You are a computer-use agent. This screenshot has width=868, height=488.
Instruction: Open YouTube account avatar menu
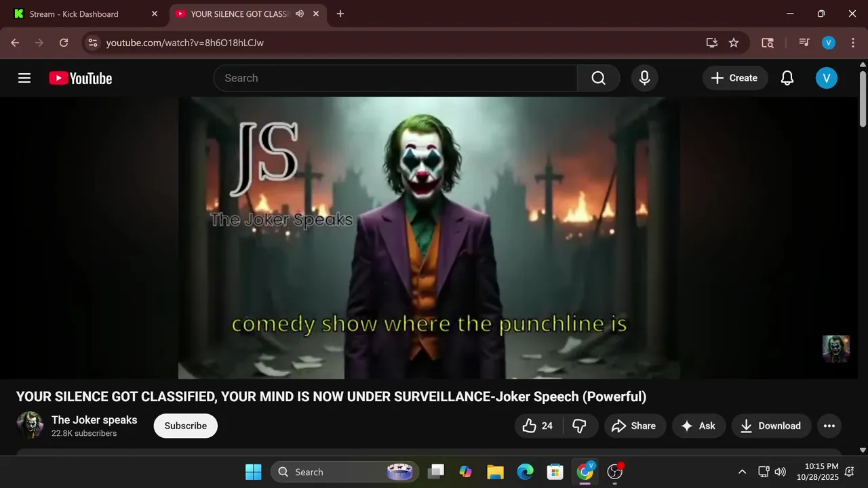[826, 78]
